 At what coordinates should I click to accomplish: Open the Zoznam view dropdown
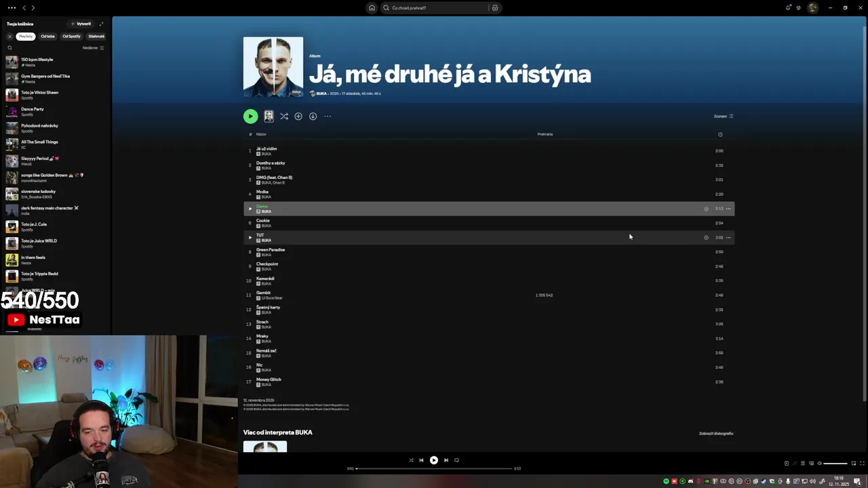pyautogui.click(x=724, y=117)
